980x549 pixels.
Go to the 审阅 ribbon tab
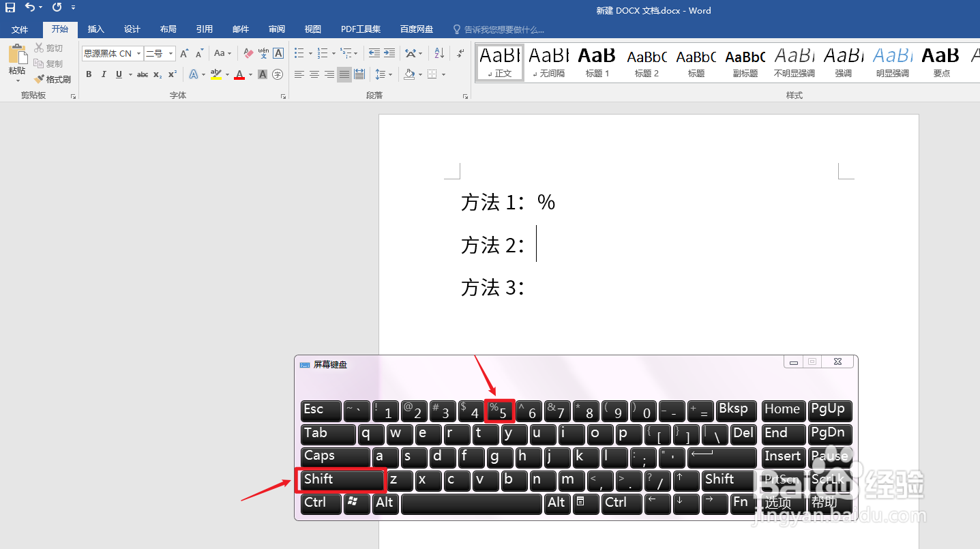tap(277, 29)
